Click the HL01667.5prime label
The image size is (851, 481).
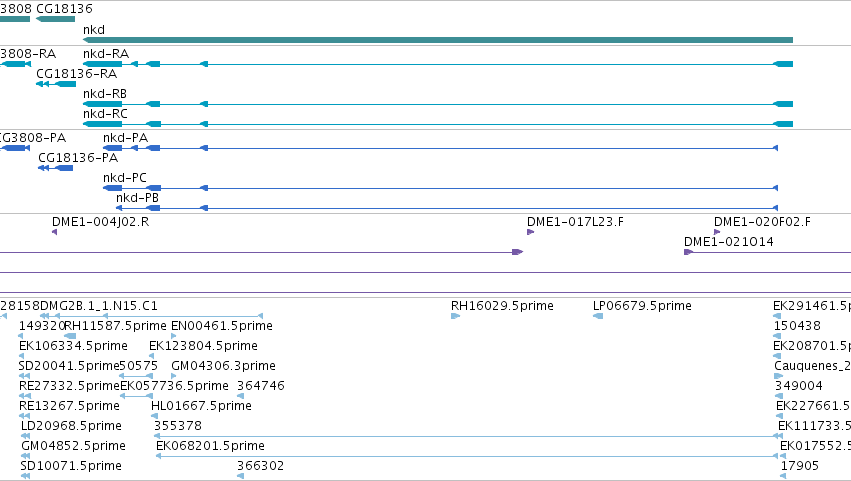pos(201,407)
